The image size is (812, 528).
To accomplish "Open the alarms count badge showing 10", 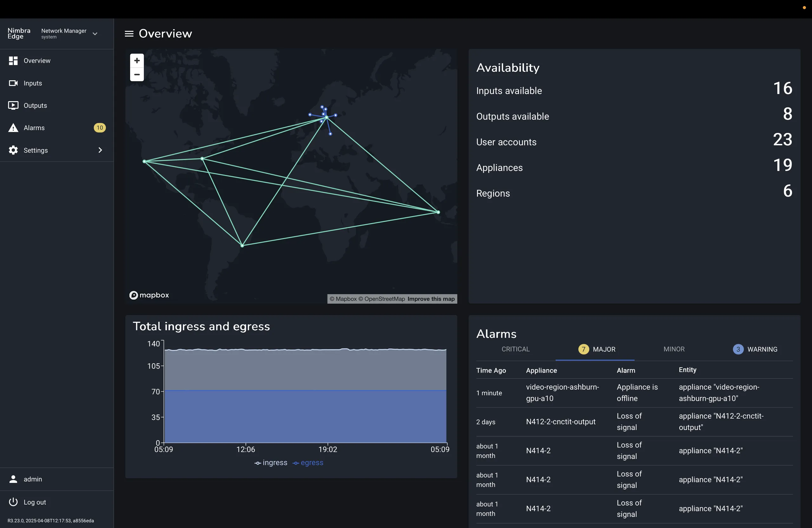I will [x=100, y=128].
